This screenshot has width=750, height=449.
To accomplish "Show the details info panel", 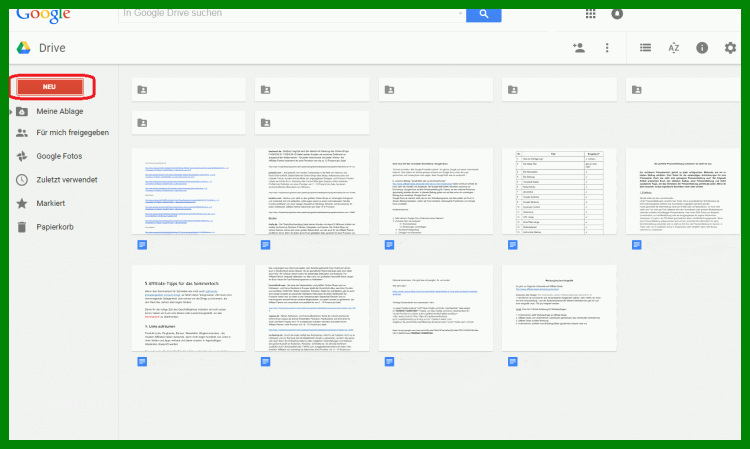I will pyautogui.click(x=702, y=48).
